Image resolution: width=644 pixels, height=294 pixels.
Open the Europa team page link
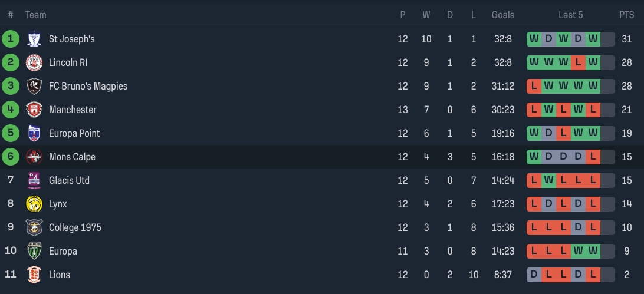(x=63, y=251)
